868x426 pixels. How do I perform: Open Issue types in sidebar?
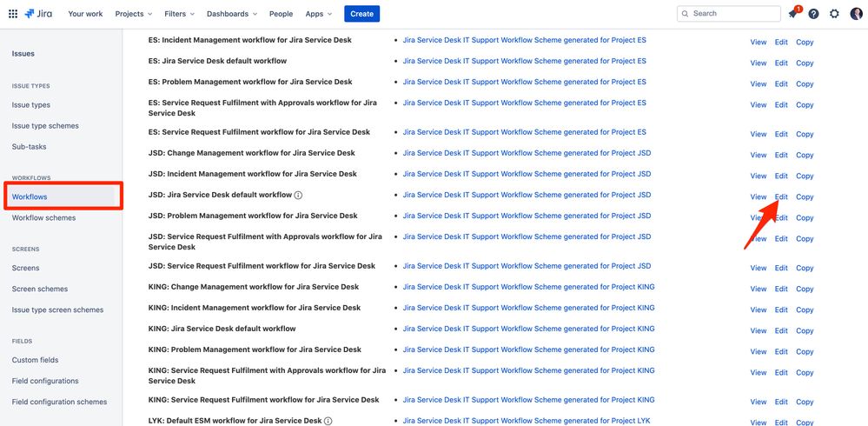click(31, 104)
